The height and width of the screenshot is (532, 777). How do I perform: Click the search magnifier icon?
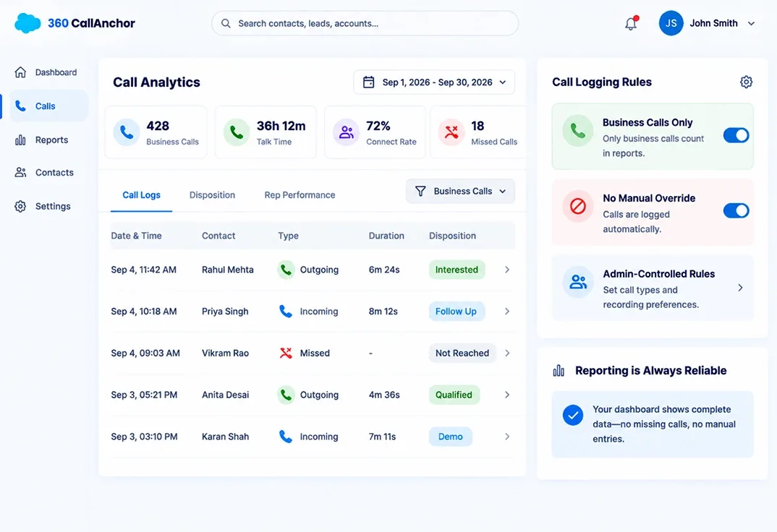(226, 23)
